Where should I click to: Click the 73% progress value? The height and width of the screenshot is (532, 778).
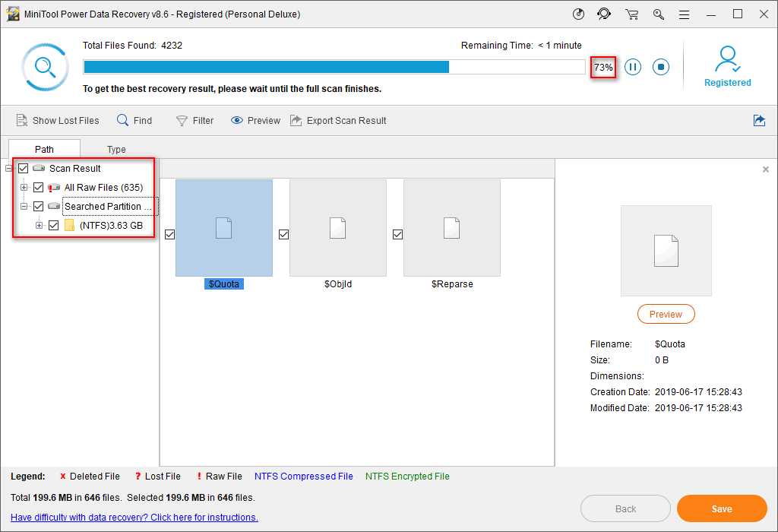603,67
